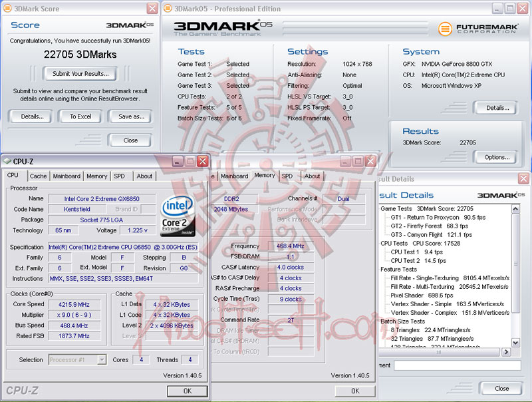Select Fill Rate - Single-Texturing row
532x402 pixels.
tap(450, 278)
